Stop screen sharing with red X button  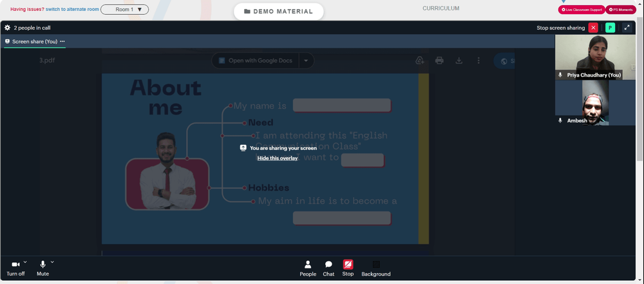593,28
